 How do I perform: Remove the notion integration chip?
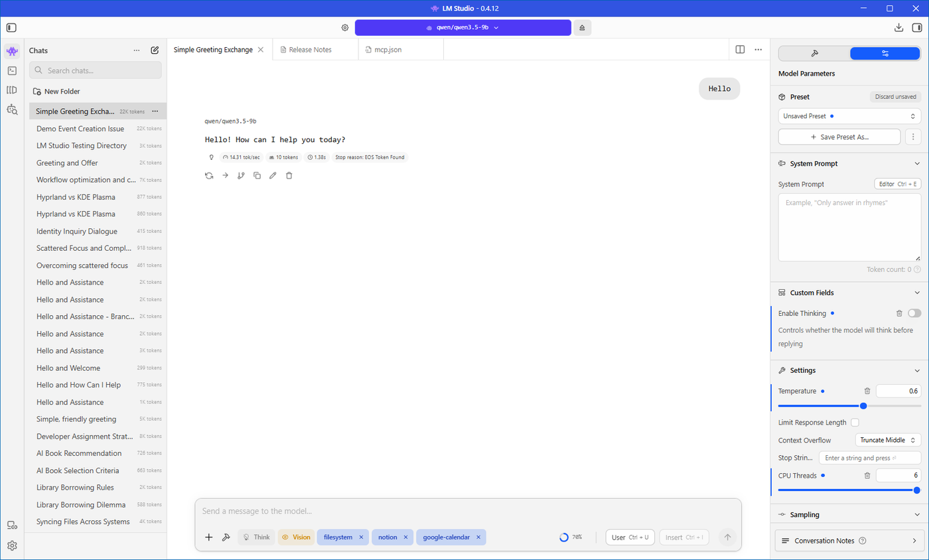pyautogui.click(x=405, y=537)
